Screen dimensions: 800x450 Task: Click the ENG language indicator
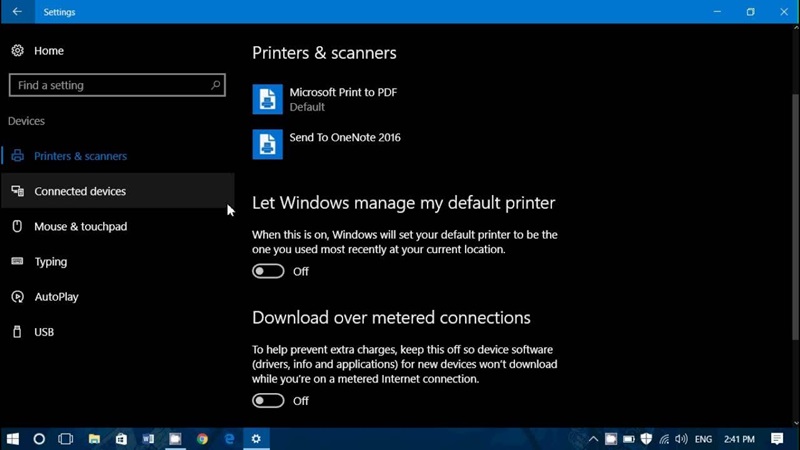tap(704, 439)
